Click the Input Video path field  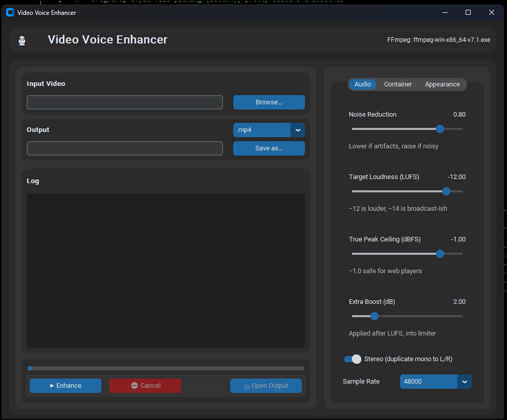[x=125, y=102]
